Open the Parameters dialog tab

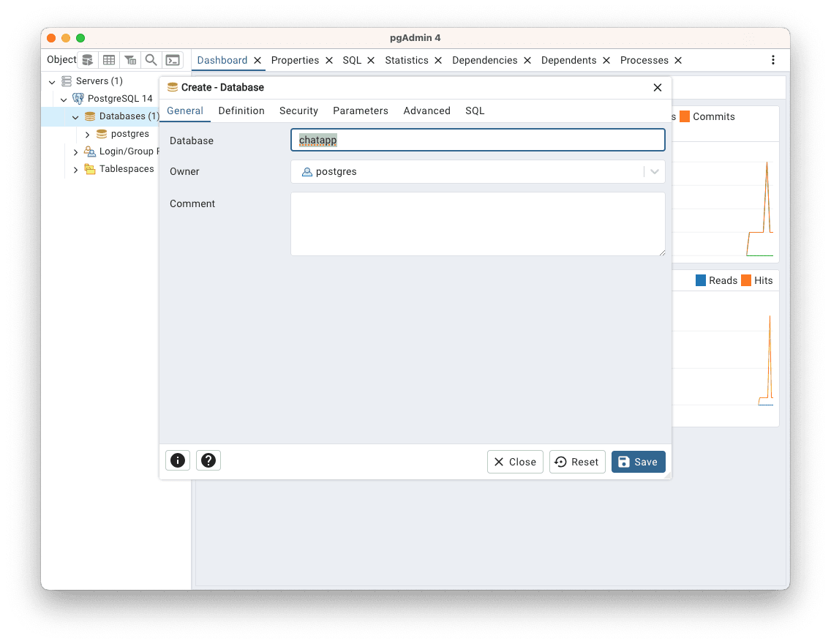[x=361, y=111]
